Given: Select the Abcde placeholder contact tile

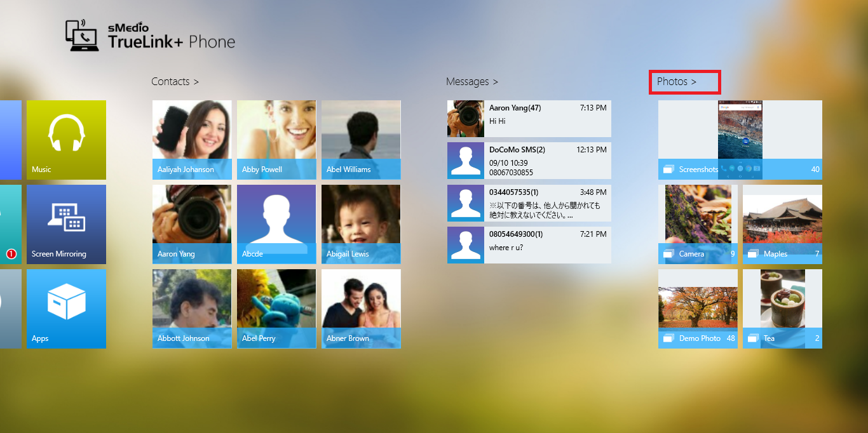Looking at the screenshot, I should 276,224.
